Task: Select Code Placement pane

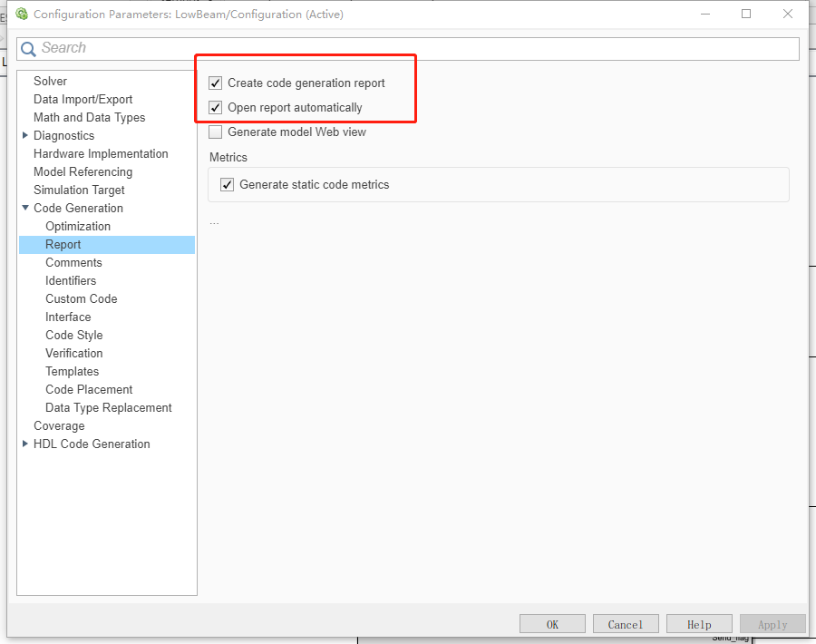Action: 89,390
